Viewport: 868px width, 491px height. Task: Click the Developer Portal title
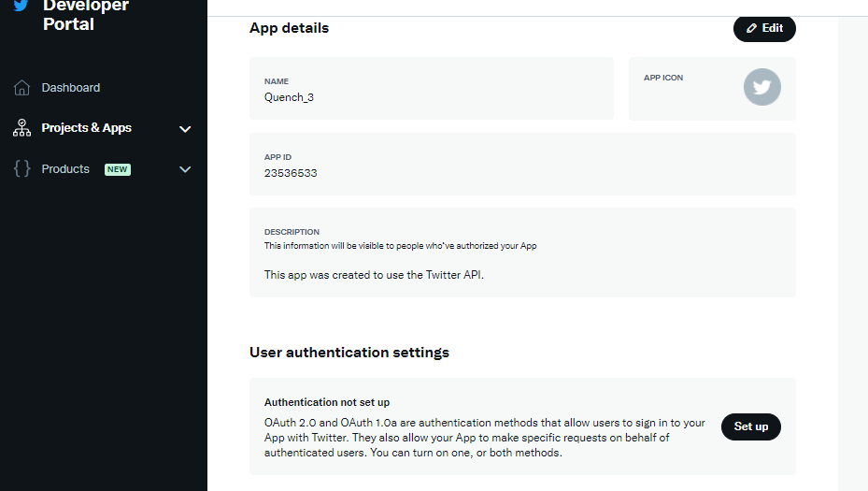coord(86,15)
